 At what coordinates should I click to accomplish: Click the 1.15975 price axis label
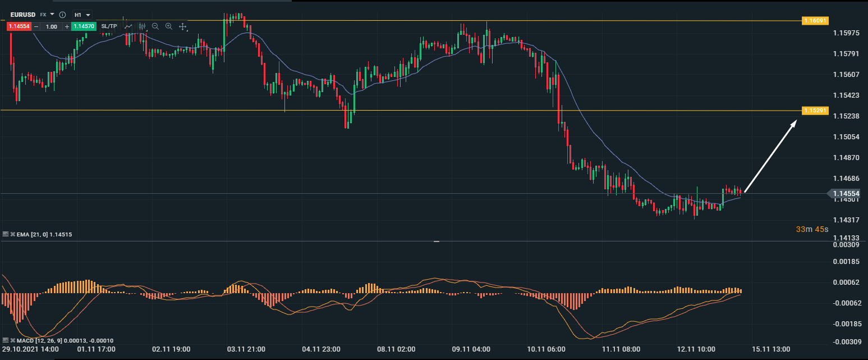[847, 33]
